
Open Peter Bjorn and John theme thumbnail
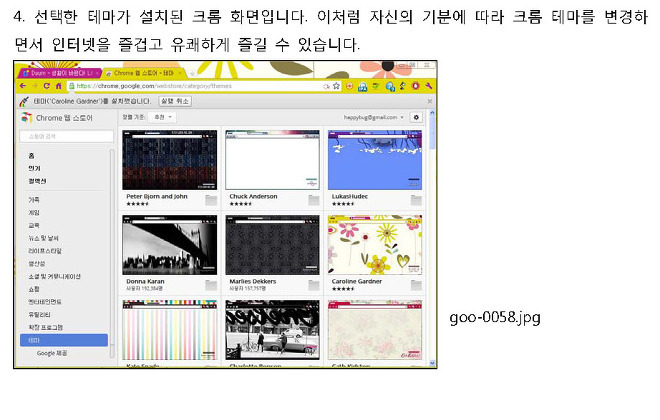170,160
